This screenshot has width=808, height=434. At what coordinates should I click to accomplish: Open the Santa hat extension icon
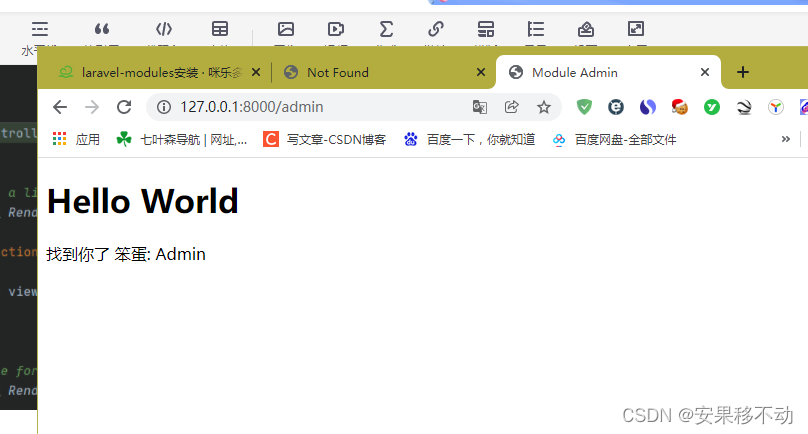(x=680, y=107)
